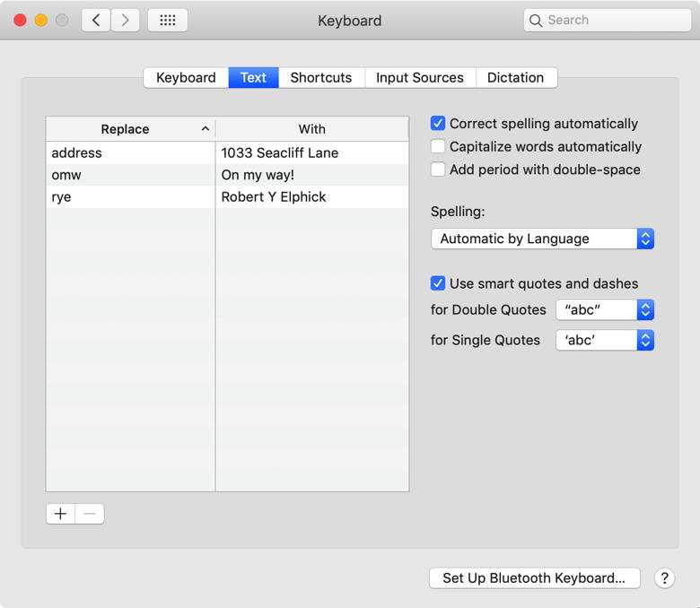Click the back navigation arrow

coord(96,20)
